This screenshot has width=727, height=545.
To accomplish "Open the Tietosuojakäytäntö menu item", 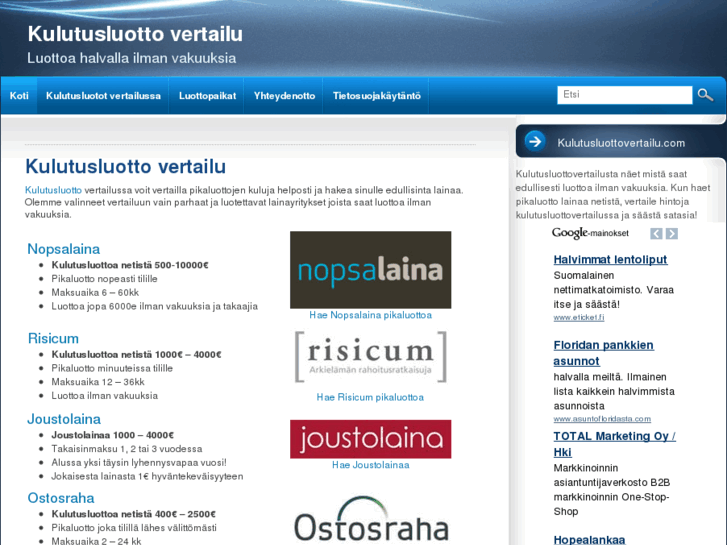I will click(x=376, y=96).
